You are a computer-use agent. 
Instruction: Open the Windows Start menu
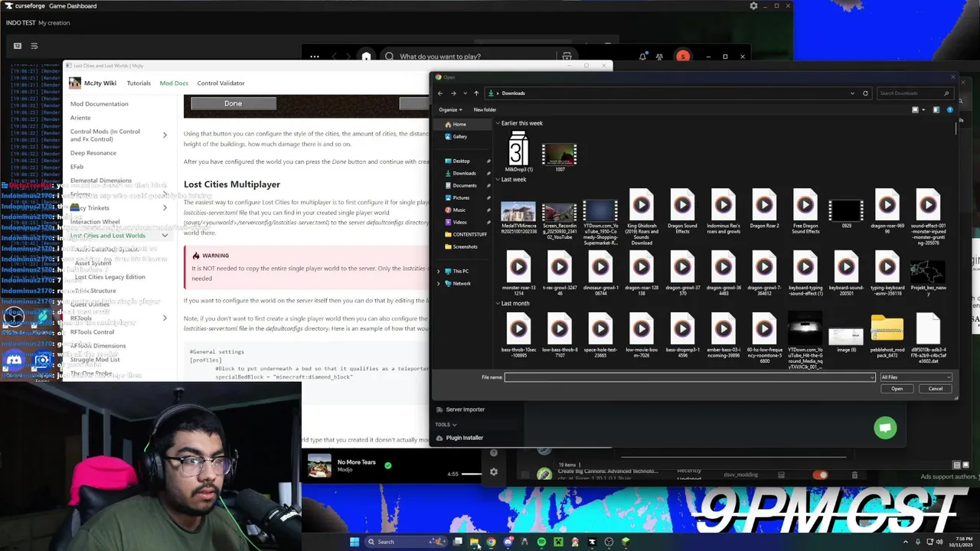(354, 542)
